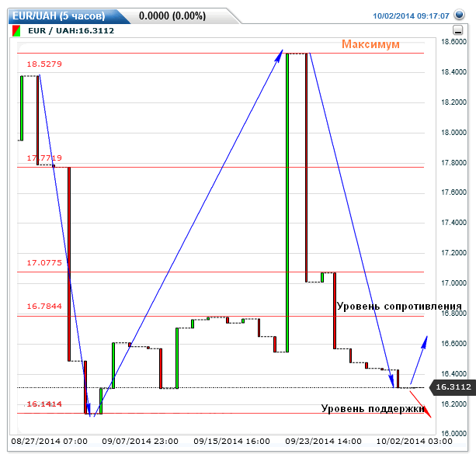Image resolution: width=476 pixels, height=454 pixels.
Task: Click the 16.7844 level label
Action: click(44, 307)
